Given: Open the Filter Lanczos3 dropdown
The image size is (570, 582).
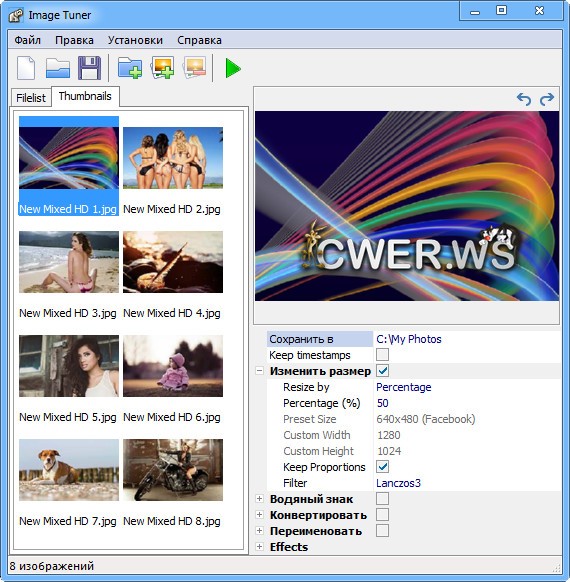Looking at the screenshot, I should click(467, 483).
